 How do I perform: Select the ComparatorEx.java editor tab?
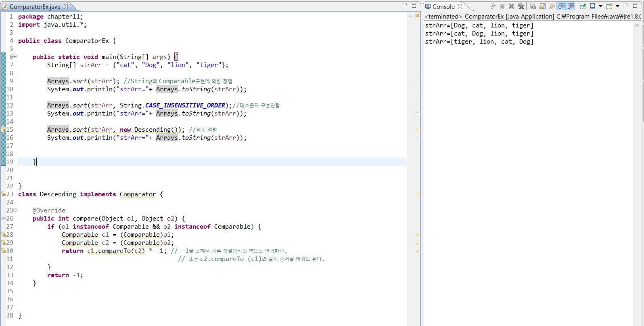(35, 6)
